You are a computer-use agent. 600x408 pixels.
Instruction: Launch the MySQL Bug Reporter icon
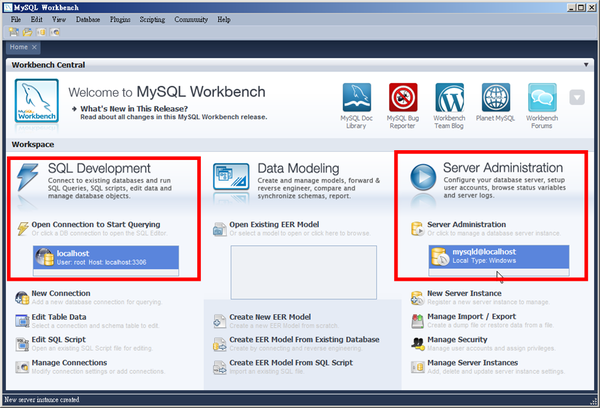pyautogui.click(x=403, y=97)
